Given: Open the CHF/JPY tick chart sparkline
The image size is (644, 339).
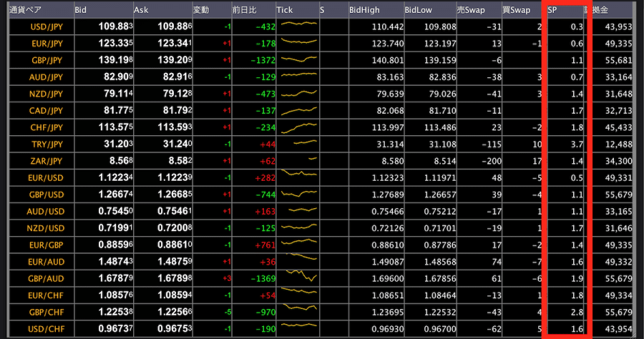Looking at the screenshot, I should pyautogui.click(x=298, y=128).
